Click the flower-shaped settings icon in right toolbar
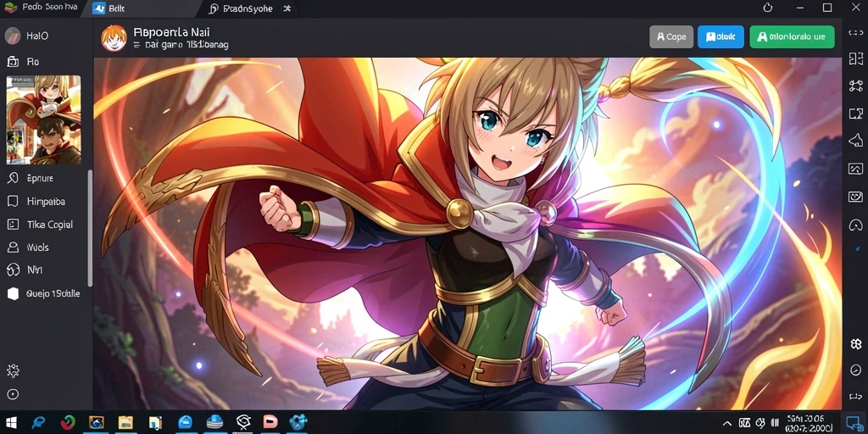Image resolution: width=868 pixels, height=434 pixels. [856, 344]
